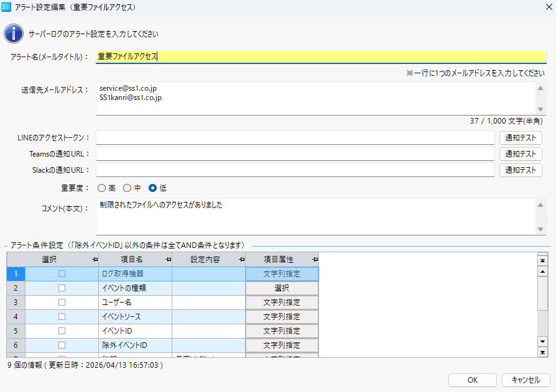The height and width of the screenshot is (392, 556).
Task: Click the pin icon in 設定内容 column header
Action: click(241, 259)
